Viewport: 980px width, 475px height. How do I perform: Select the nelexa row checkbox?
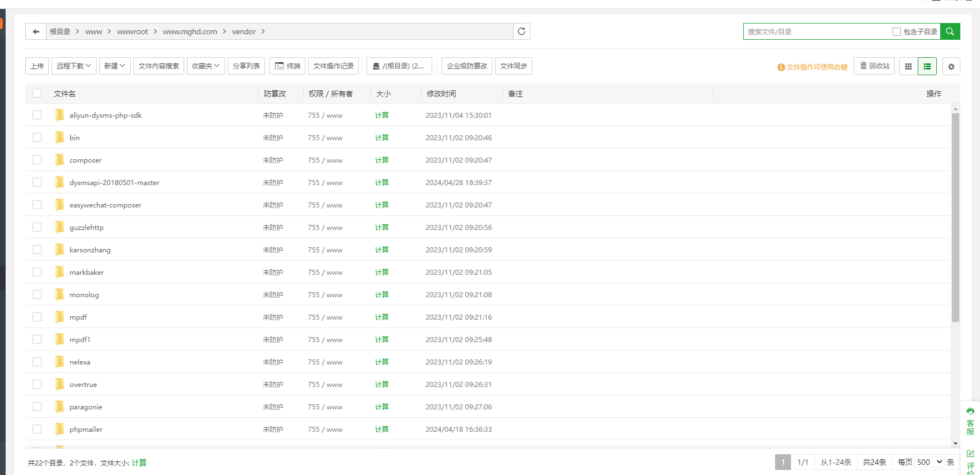pos(37,362)
